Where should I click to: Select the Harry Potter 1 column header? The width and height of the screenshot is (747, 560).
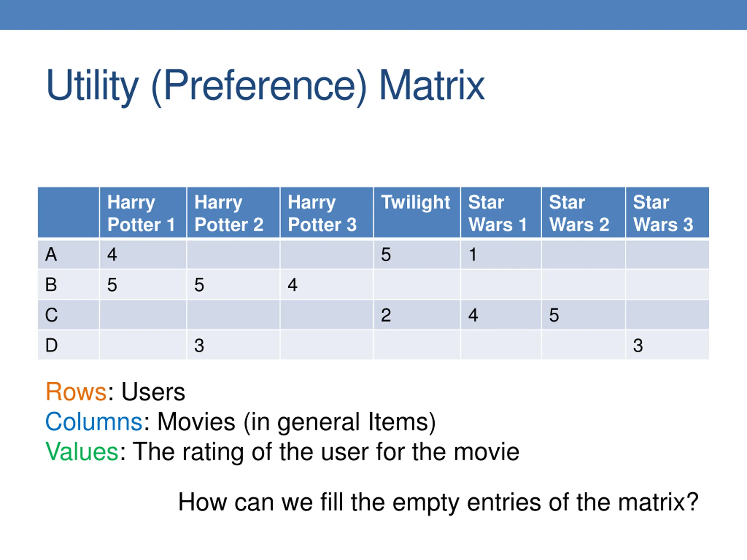point(143,213)
